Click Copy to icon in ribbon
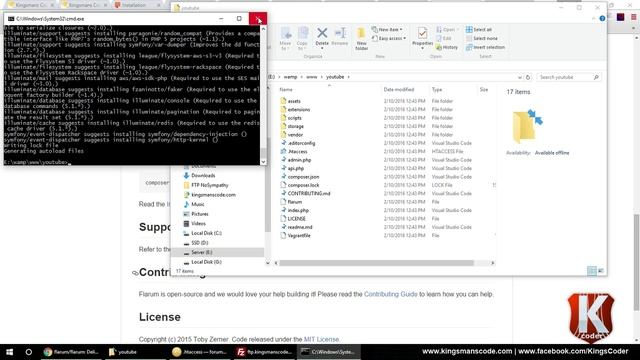Viewport: 640px width, 360px height. (302, 38)
